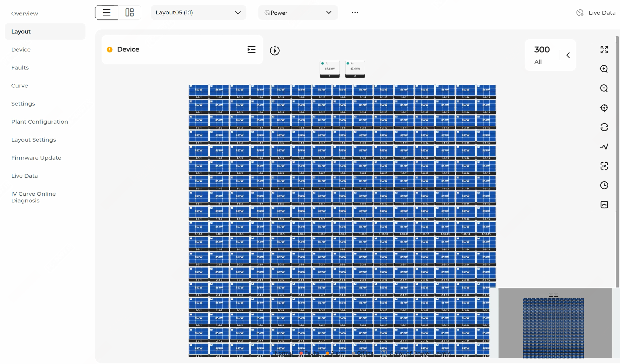Open the IV scan icon
Image resolution: width=620 pixels, height=364 pixels.
(x=604, y=166)
